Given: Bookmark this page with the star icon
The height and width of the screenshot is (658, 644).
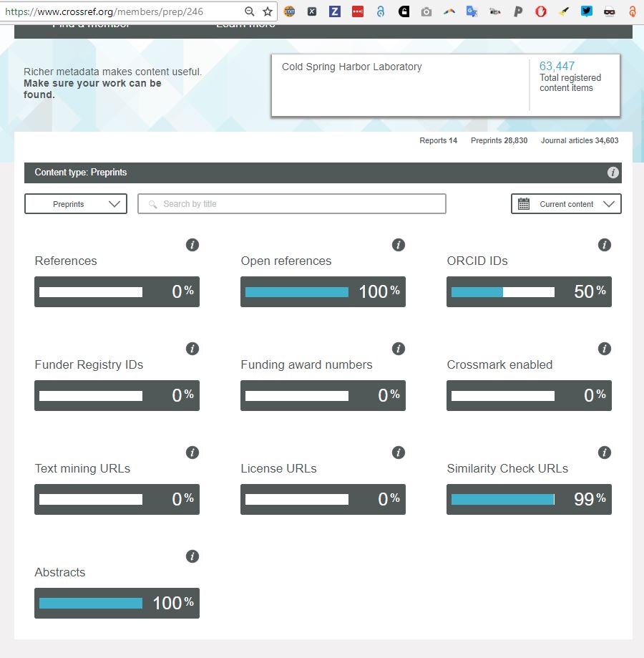Looking at the screenshot, I should point(268,11).
